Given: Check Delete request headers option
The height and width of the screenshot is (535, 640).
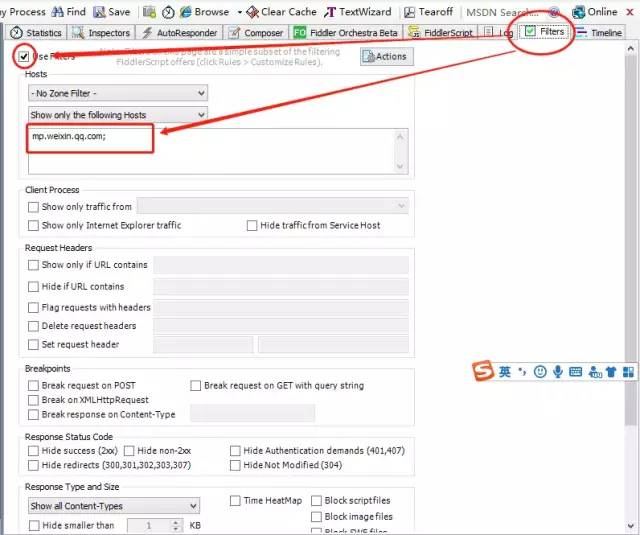Looking at the screenshot, I should tap(33, 326).
